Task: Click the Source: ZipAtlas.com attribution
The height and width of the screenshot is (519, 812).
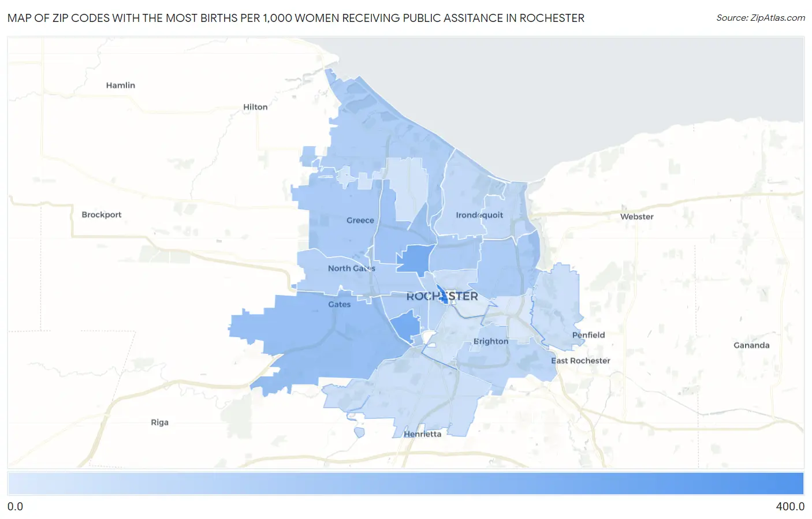Action: pos(761,18)
